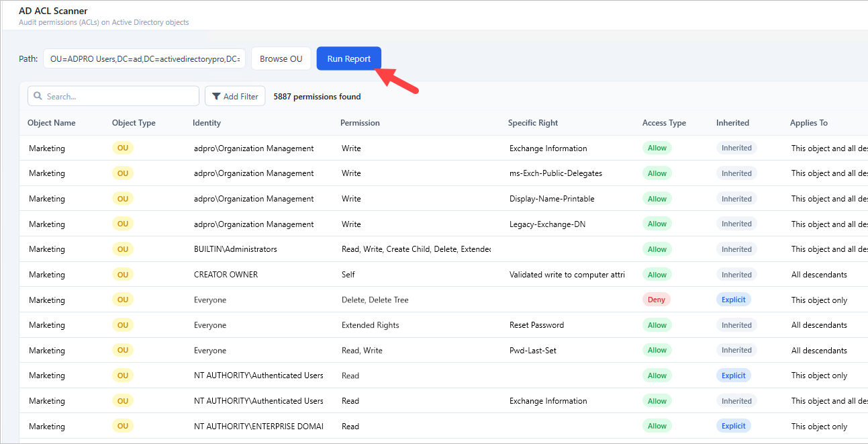Sort by Access Type column header

tap(664, 123)
